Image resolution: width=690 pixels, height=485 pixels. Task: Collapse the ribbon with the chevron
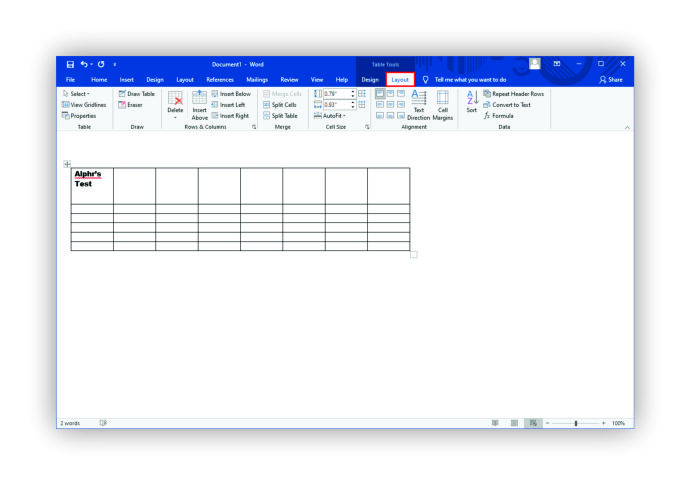click(627, 127)
